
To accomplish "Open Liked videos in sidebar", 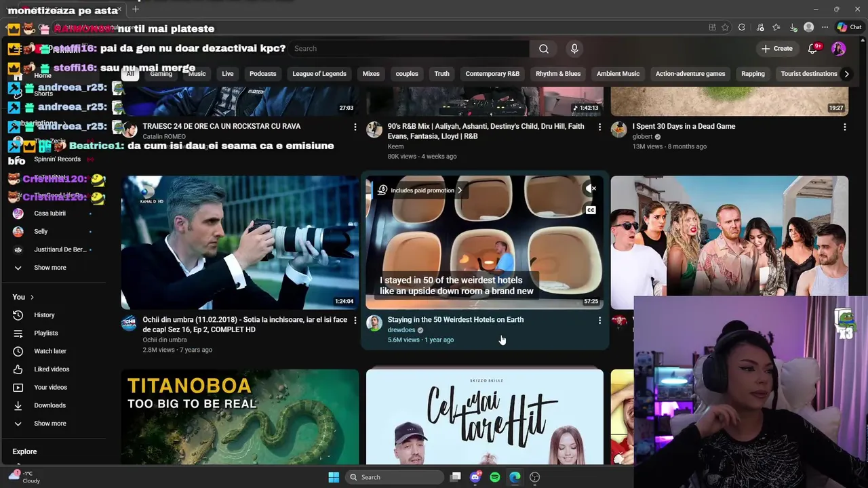I will click(53, 369).
